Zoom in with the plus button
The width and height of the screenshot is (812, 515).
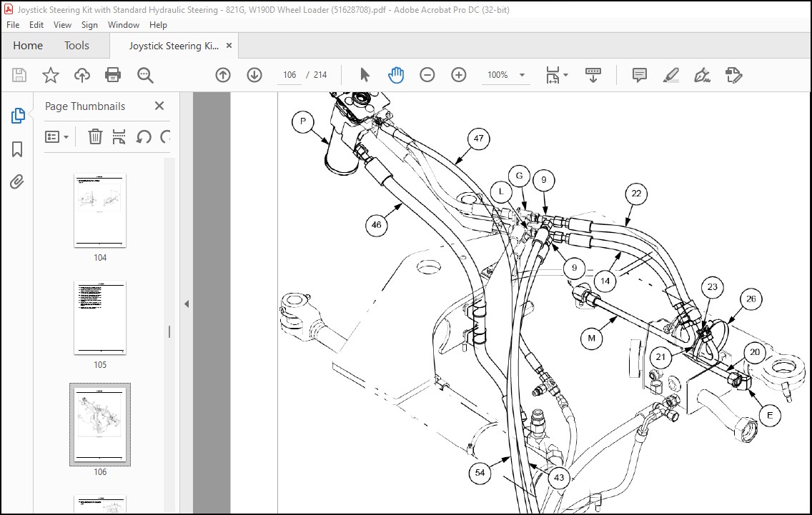click(459, 75)
